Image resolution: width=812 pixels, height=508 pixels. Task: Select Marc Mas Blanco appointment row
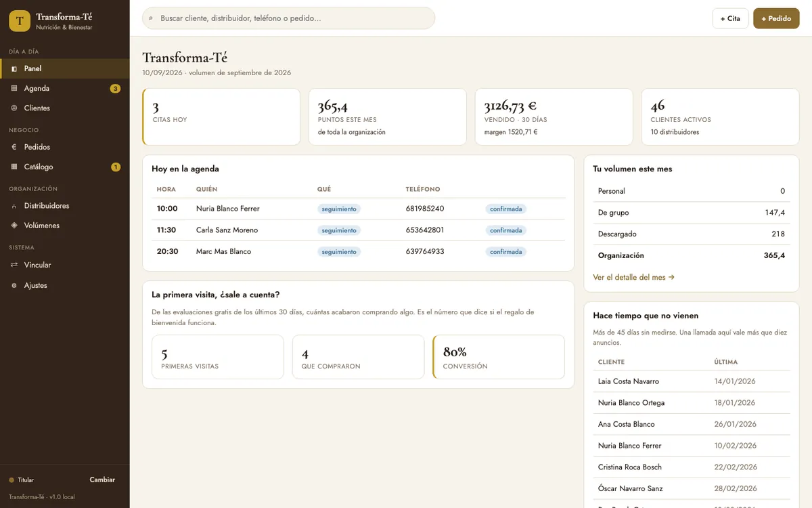[358, 252]
